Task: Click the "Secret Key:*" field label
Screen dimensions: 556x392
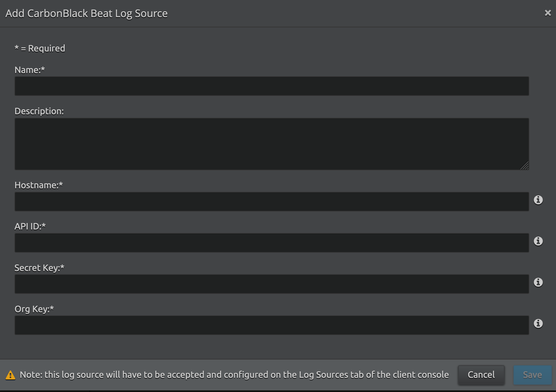Action: point(39,268)
